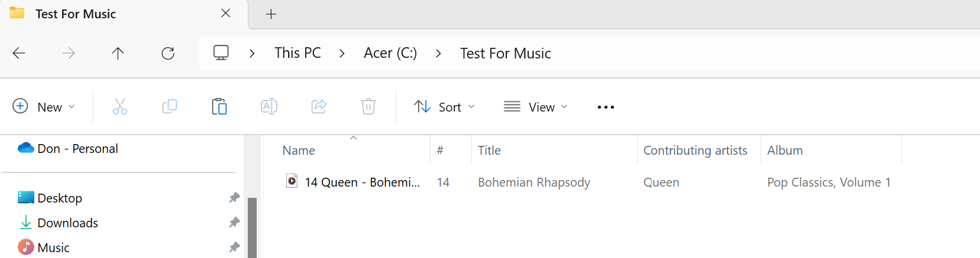This screenshot has width=980, height=258.
Task: Add a new tab with plus button
Action: pyautogui.click(x=271, y=14)
